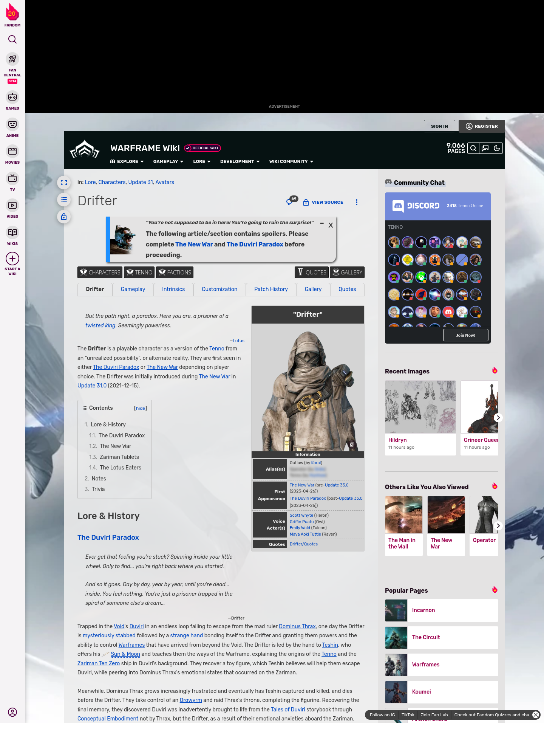Screen dimensions: 544x756
Task: Open Fan Central rocket icon
Action: (12, 59)
